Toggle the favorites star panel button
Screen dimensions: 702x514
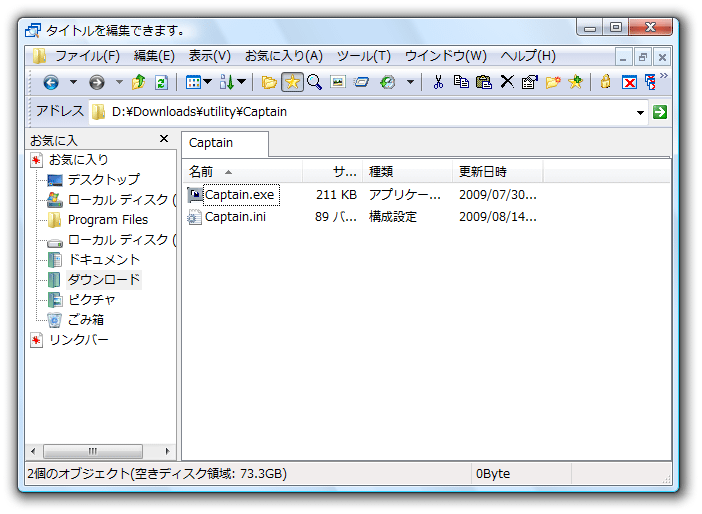(292, 82)
